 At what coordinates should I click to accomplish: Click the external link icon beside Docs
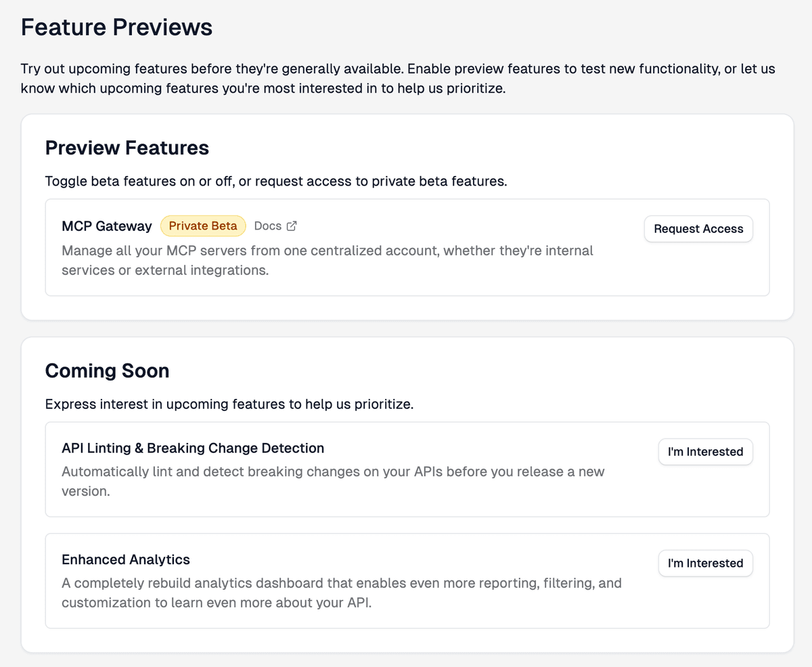(x=292, y=225)
